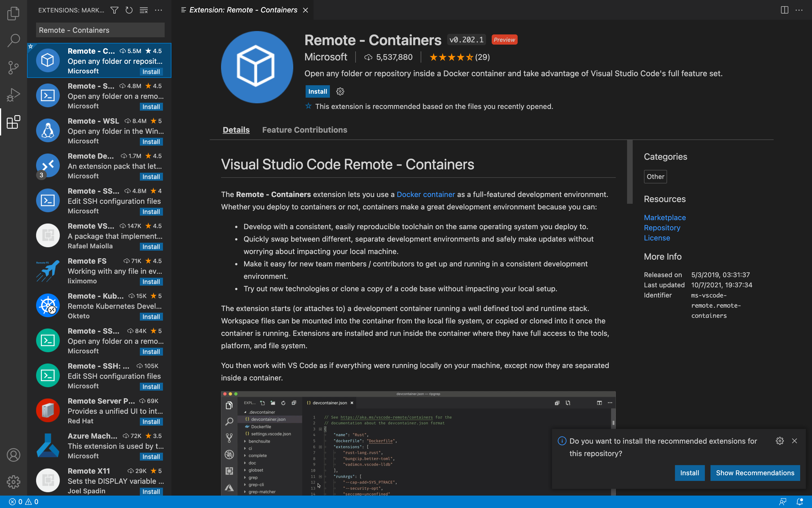The width and height of the screenshot is (812, 508).
Task: Install Remote FS from the list
Action: pos(151,282)
